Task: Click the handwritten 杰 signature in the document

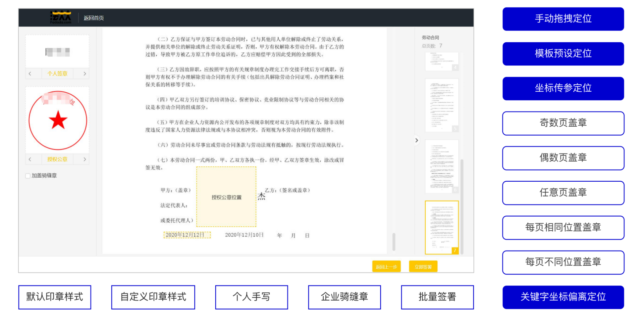Action: [261, 196]
